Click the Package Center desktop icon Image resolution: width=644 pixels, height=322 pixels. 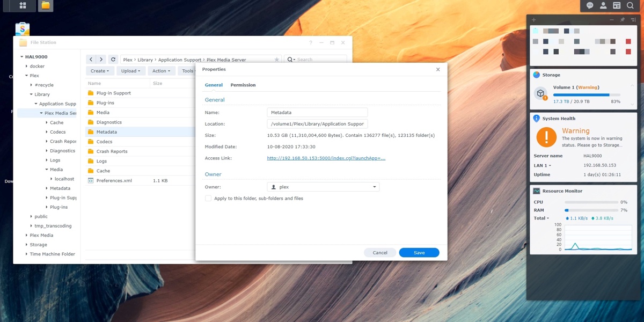click(23, 28)
